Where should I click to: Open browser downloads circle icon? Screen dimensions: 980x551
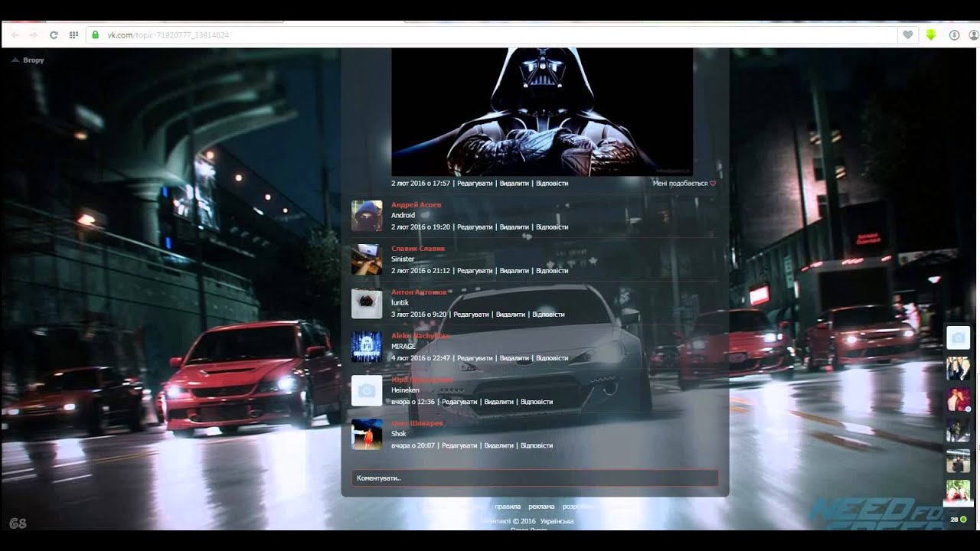point(955,35)
